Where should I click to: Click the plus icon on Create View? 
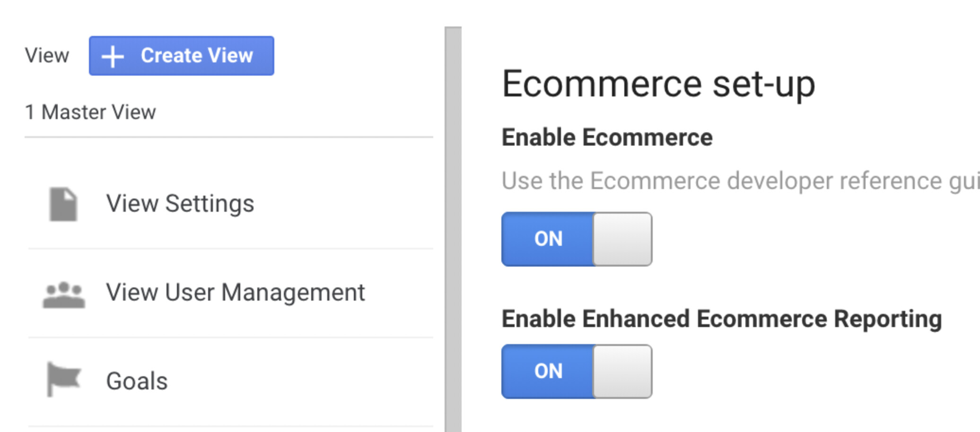[x=113, y=57]
